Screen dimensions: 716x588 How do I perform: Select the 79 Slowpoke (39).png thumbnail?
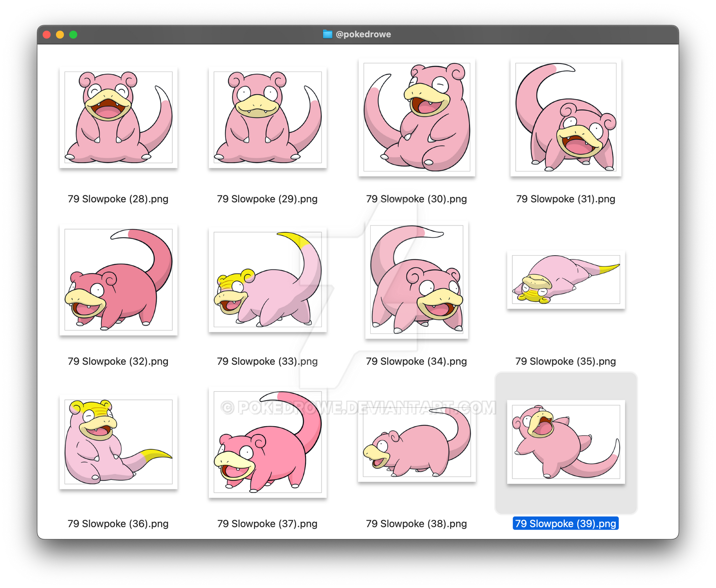coord(566,442)
